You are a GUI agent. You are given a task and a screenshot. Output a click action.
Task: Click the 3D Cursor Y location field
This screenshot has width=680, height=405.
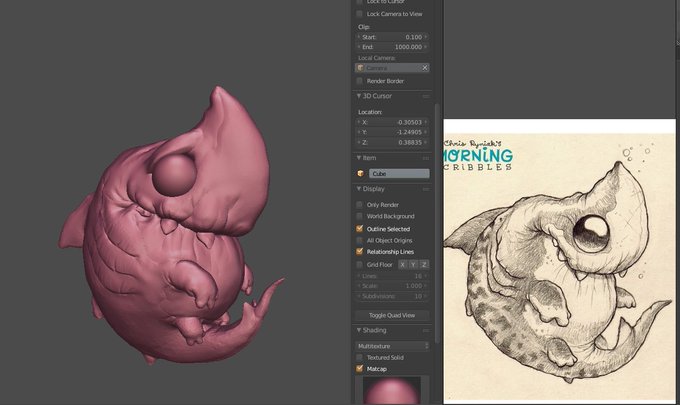(392, 132)
